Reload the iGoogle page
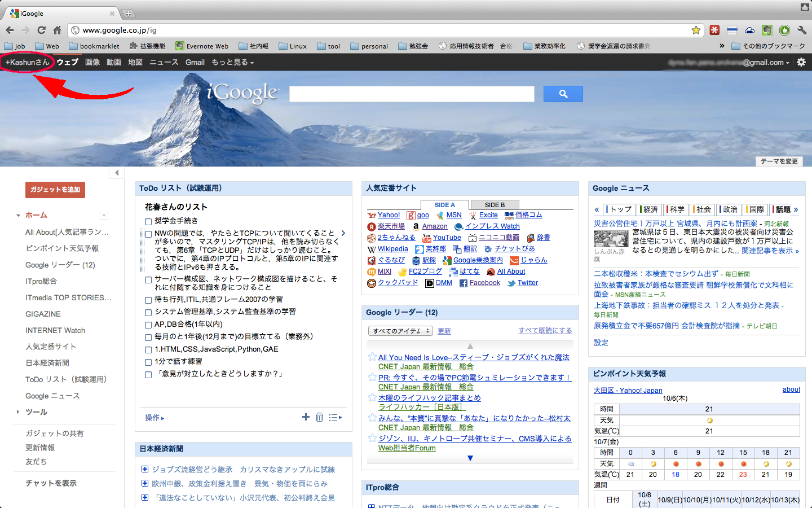Screen dimensions: 812x508 [x=41, y=30]
